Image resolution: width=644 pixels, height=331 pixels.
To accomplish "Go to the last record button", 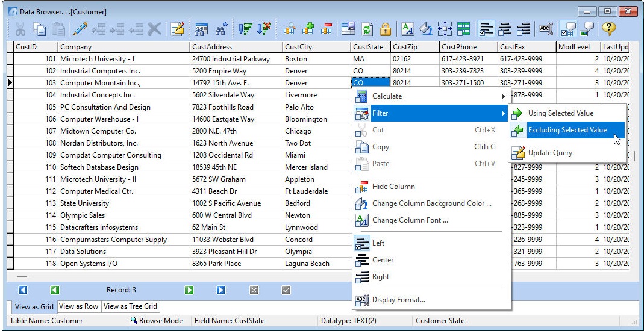I will point(221,291).
